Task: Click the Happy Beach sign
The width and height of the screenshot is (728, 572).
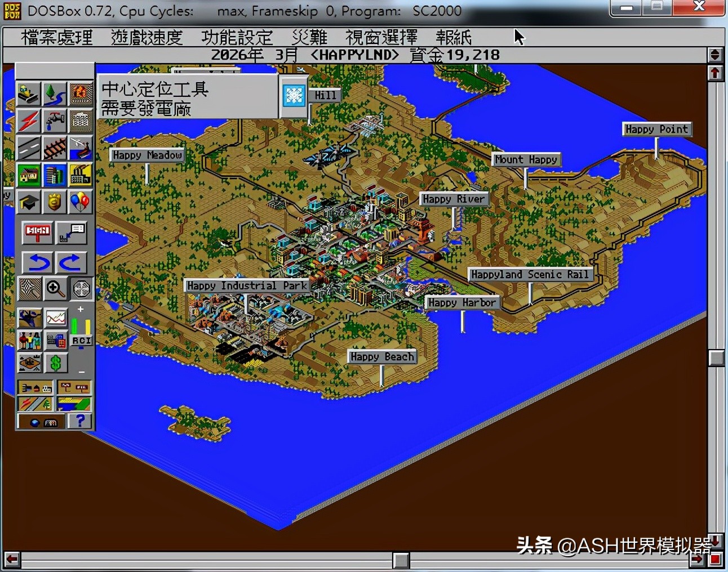Action: (x=382, y=356)
